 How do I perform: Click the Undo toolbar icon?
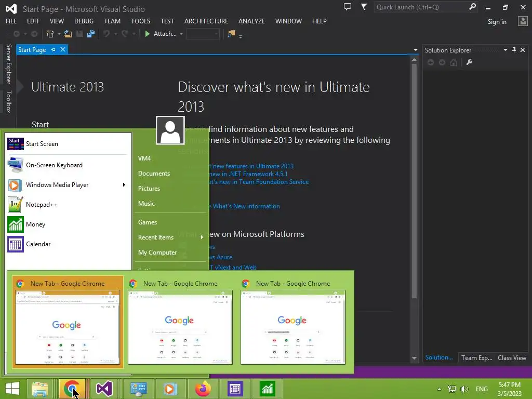tap(107, 34)
